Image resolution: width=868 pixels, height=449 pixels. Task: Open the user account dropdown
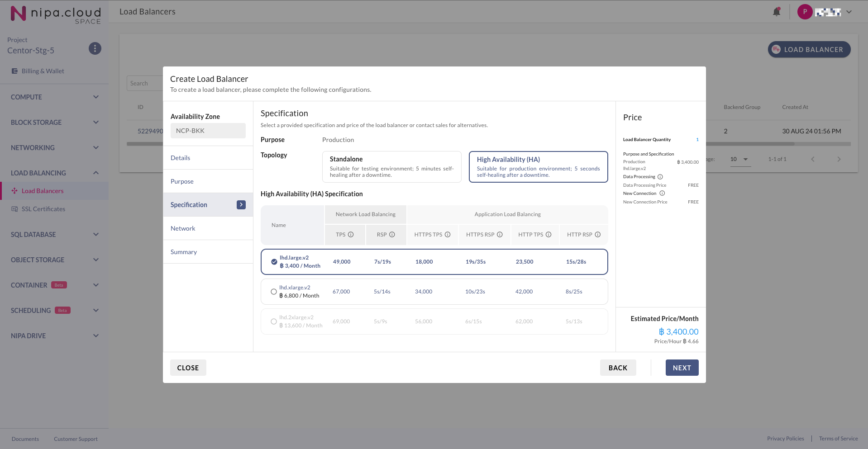pos(849,12)
